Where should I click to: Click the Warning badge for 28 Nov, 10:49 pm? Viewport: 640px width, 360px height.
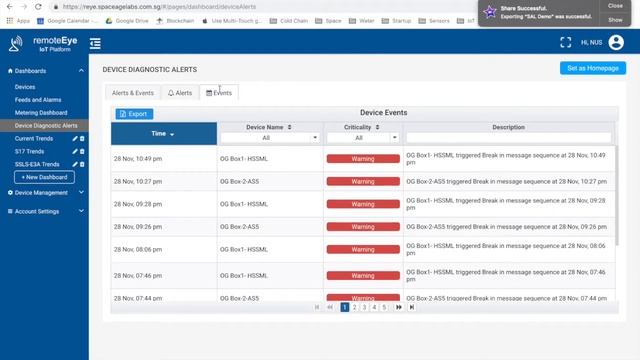tap(363, 159)
